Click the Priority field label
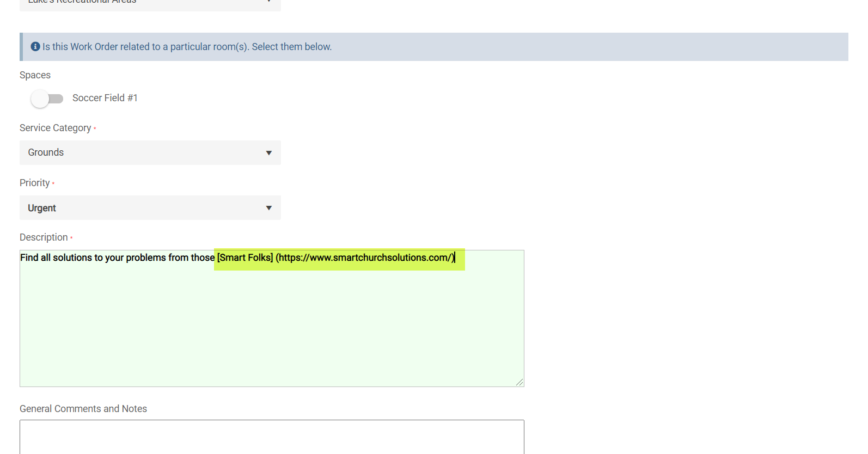868x454 pixels. (x=34, y=183)
